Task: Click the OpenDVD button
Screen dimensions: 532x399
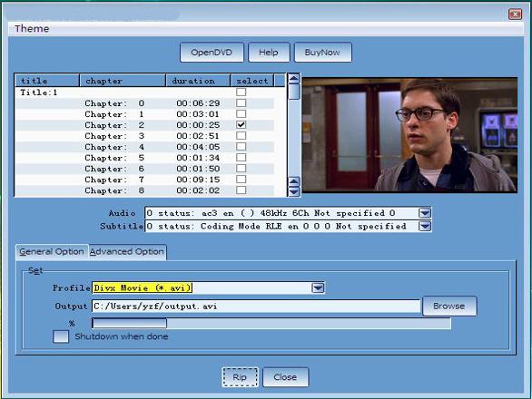Action: click(212, 53)
